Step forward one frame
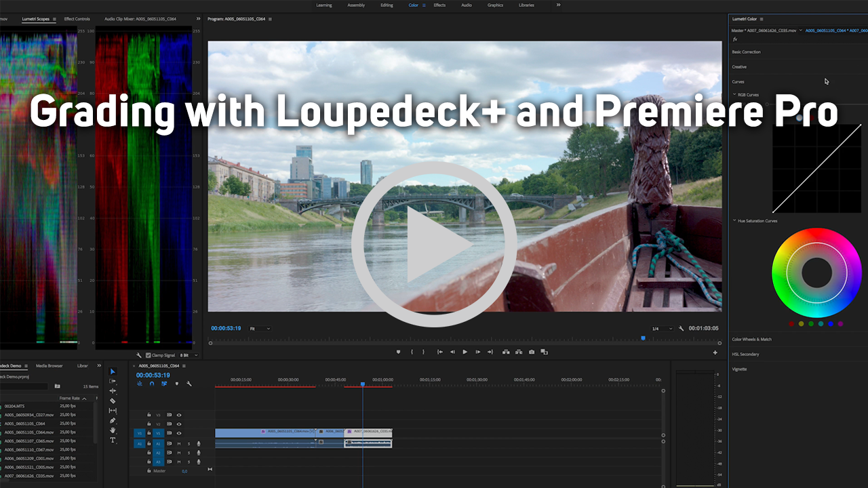 click(x=478, y=352)
